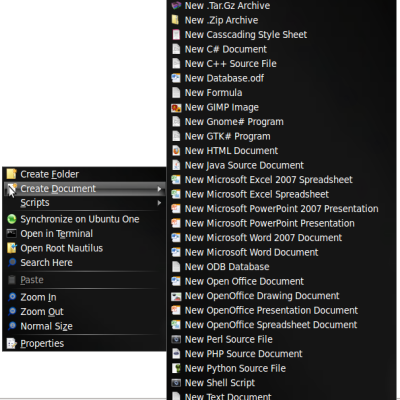This screenshot has width=400, height=400.
Task: Select Normal Size menu entry
Action: point(84,326)
